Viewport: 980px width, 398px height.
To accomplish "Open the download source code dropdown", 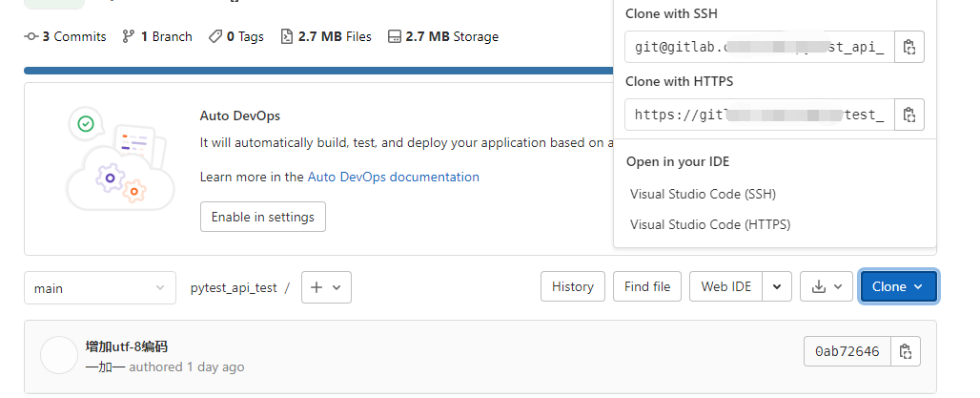I will [x=827, y=286].
